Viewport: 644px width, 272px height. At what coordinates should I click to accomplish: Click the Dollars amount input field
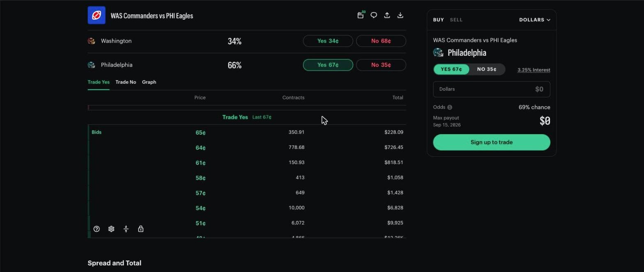(492, 89)
